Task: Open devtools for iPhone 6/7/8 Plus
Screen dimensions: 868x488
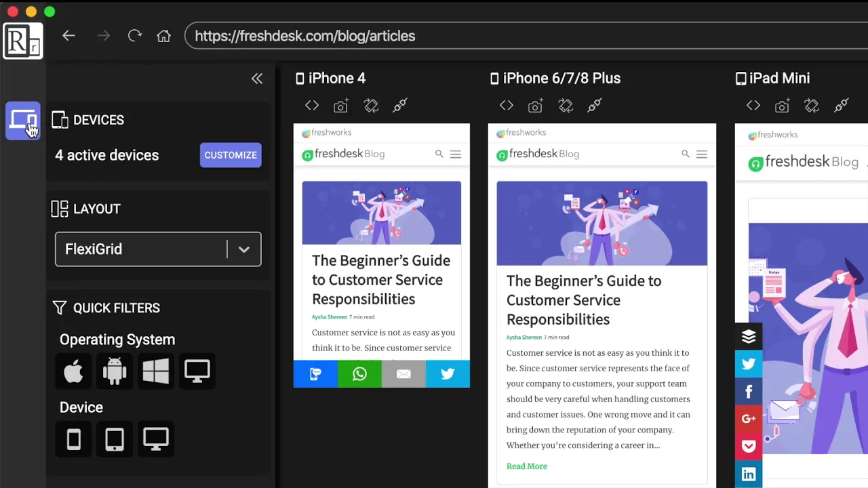Action: pyautogui.click(x=507, y=105)
